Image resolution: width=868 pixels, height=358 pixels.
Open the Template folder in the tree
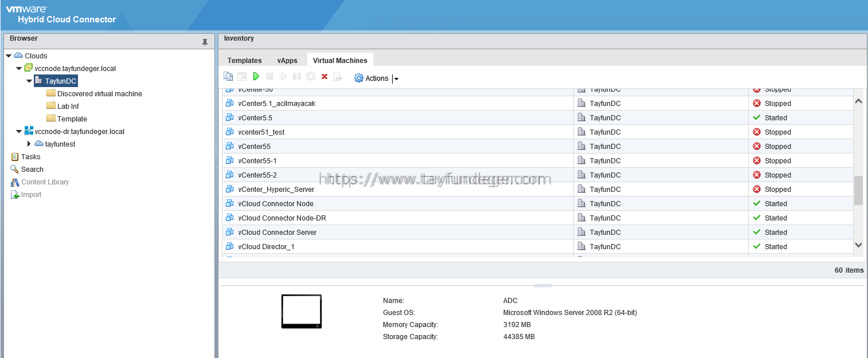click(72, 119)
